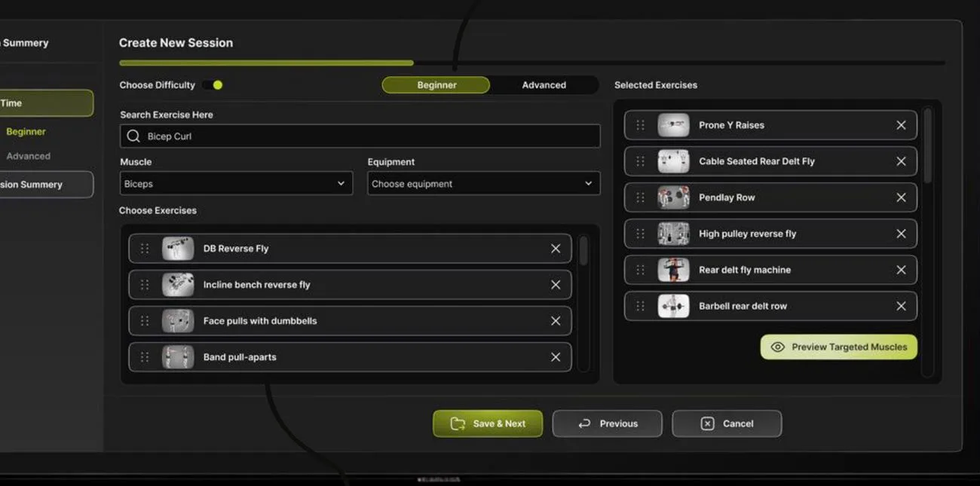Click the "High pulley reverse fly" name text
The image size is (980, 486).
pos(747,234)
